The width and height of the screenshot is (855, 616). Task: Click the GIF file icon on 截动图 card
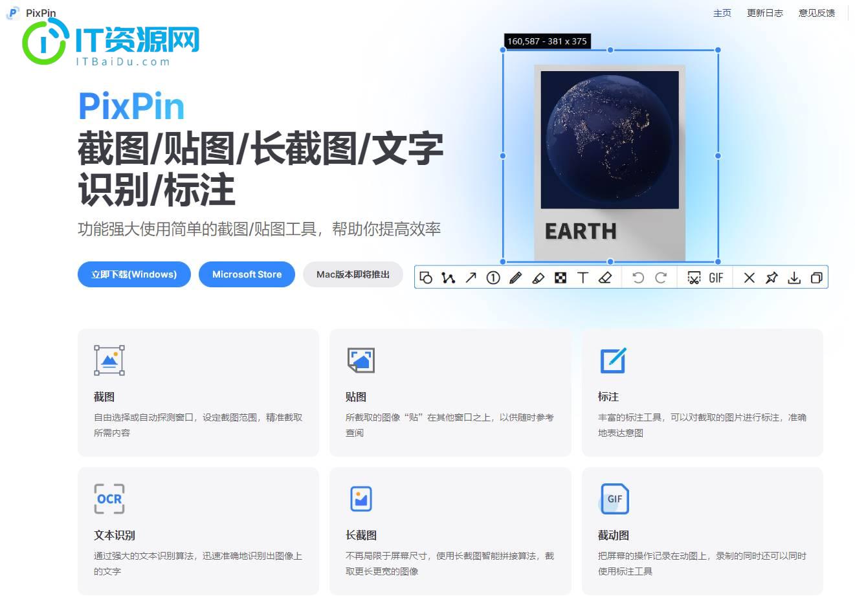click(x=614, y=499)
